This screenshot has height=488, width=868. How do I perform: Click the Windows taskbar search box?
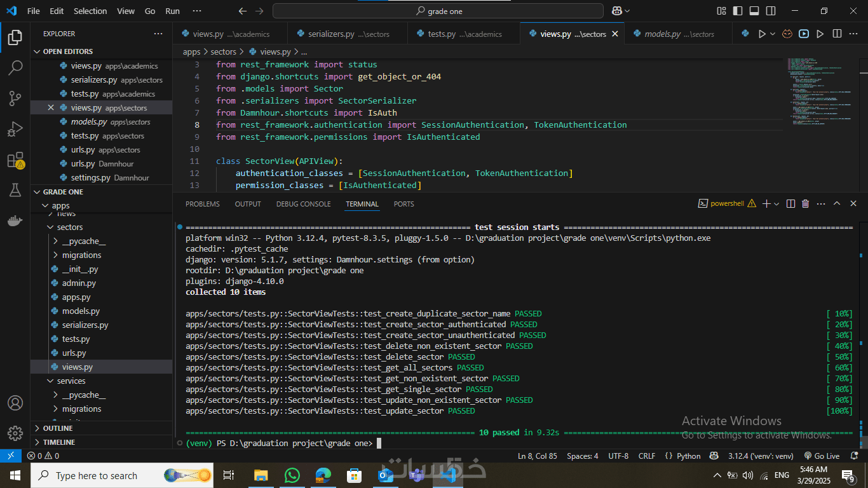tap(95, 475)
